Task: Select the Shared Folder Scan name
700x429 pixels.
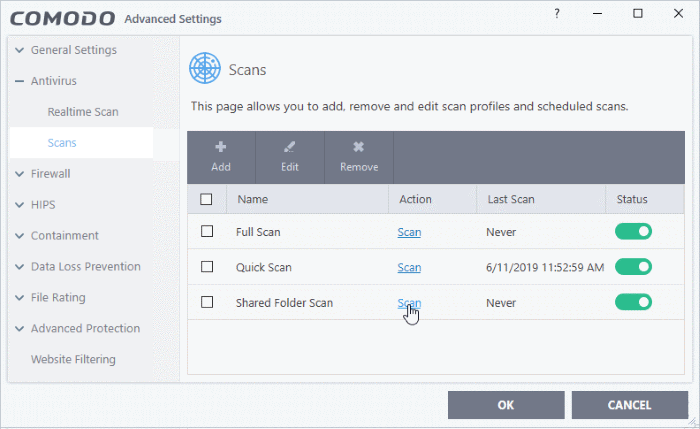Action: (x=284, y=303)
